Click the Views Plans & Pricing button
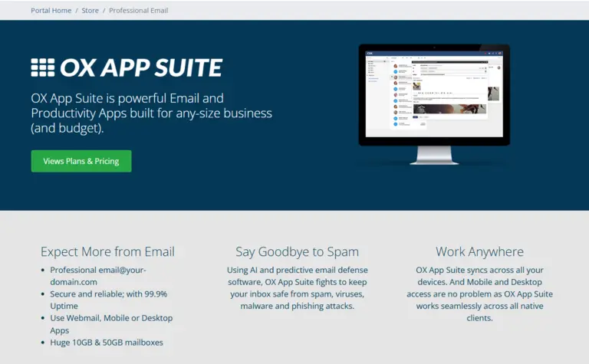 [x=81, y=161]
